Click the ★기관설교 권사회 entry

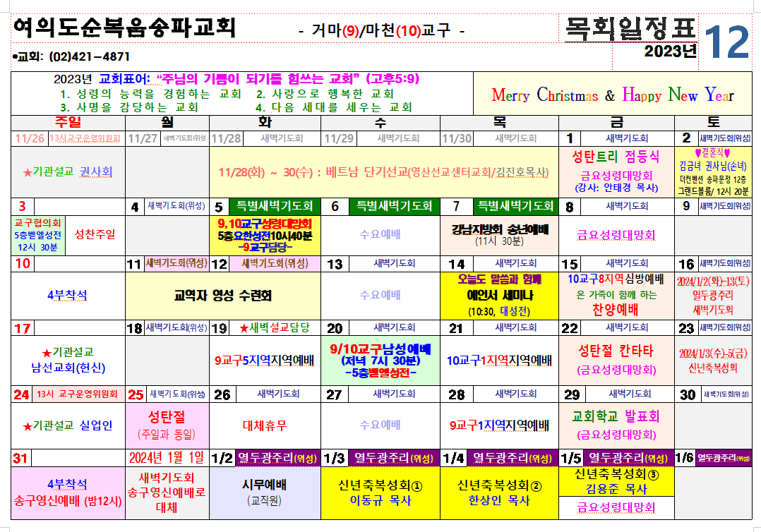pyautogui.click(x=68, y=171)
